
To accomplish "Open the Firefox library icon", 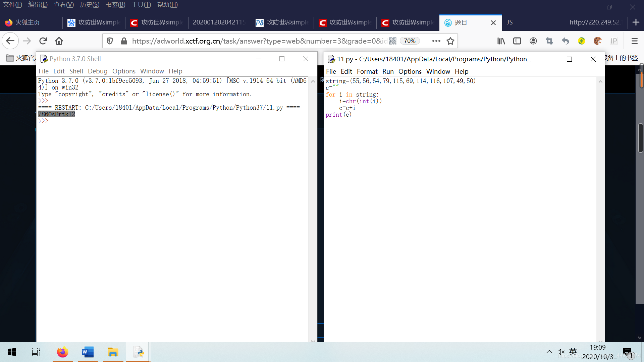I will [501, 41].
